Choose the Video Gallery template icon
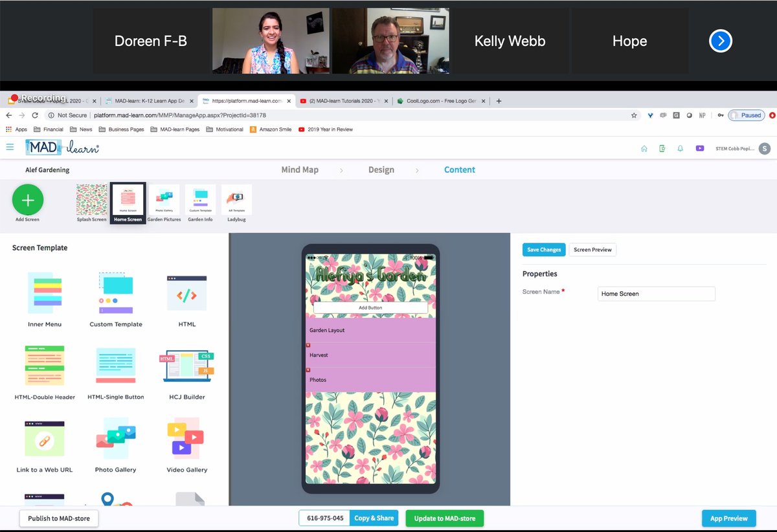 [x=186, y=439]
